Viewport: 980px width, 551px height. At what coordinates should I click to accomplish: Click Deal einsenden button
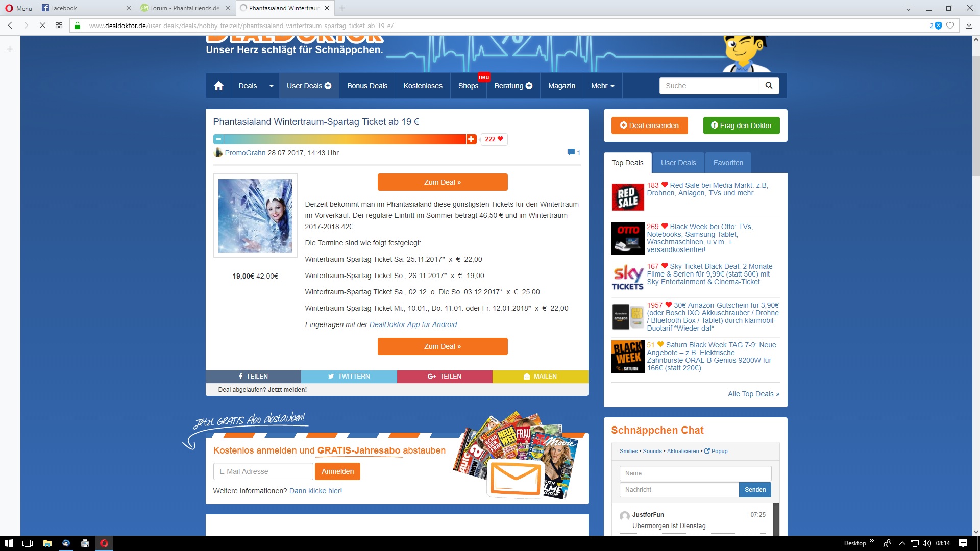tap(649, 126)
